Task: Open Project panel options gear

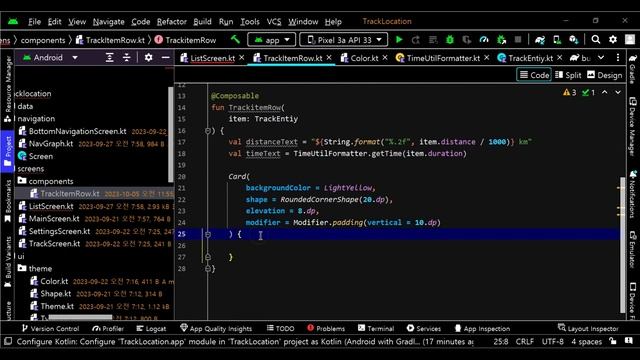Action: pyautogui.click(x=148, y=58)
